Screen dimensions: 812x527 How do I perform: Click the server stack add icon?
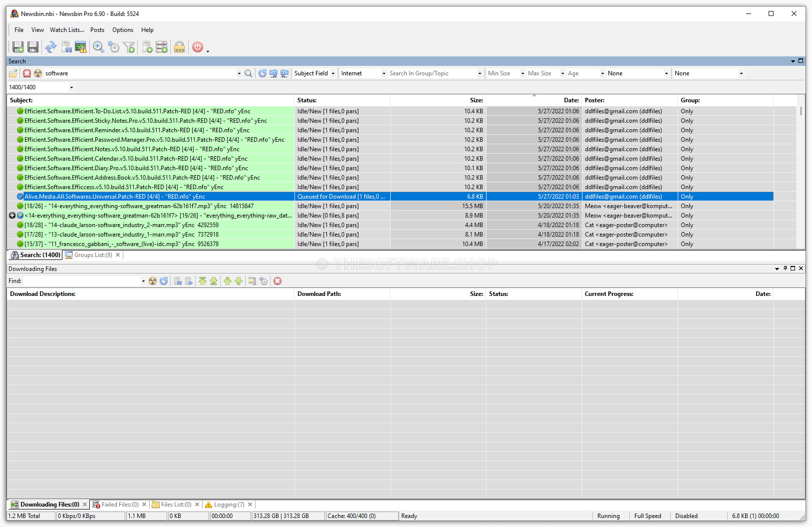(x=162, y=47)
